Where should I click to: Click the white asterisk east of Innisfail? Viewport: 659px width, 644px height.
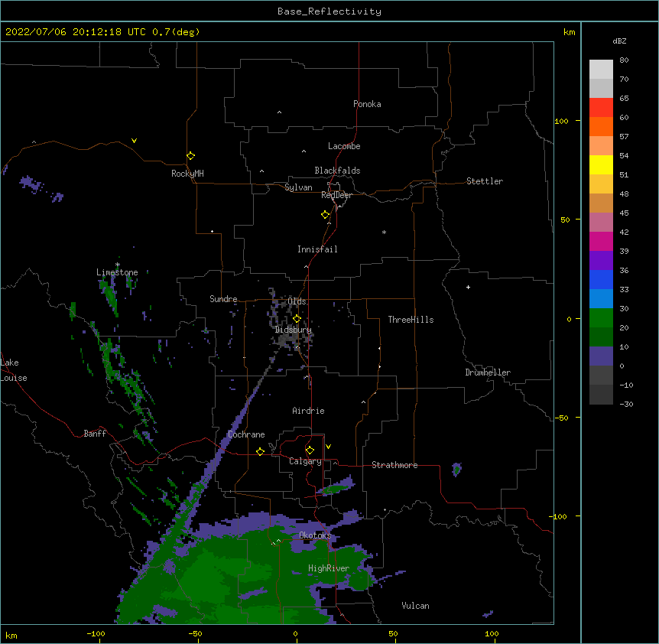click(x=384, y=232)
